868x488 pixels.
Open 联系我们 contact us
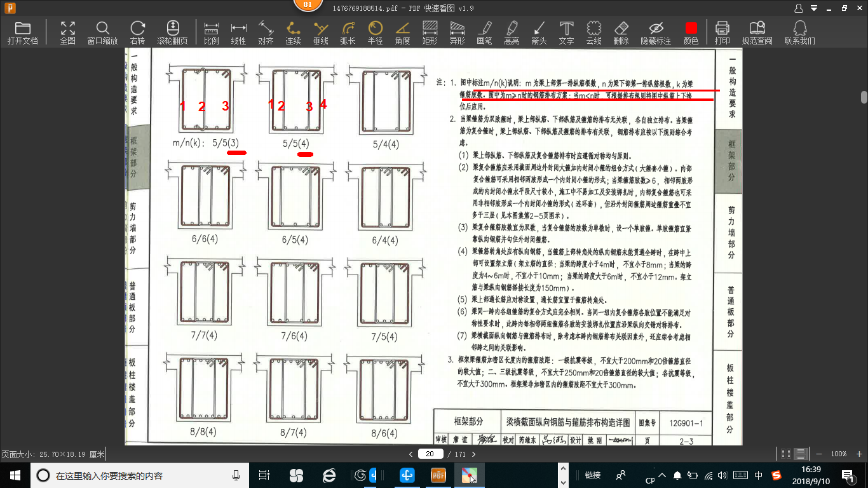click(x=799, y=32)
